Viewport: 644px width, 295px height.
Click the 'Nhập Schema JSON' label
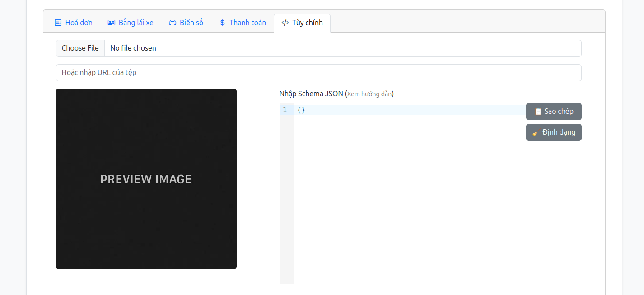coord(311,94)
